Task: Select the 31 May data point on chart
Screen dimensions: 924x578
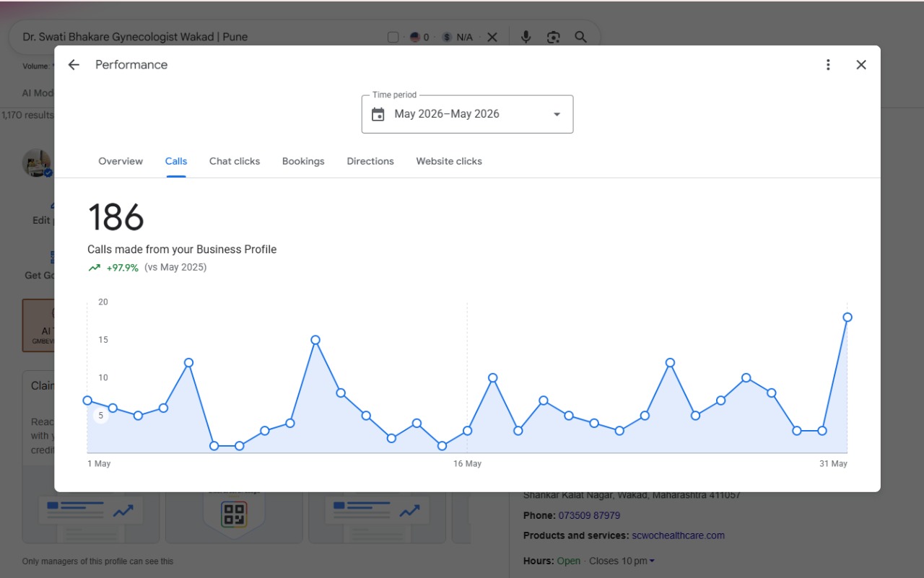Action: click(x=847, y=317)
